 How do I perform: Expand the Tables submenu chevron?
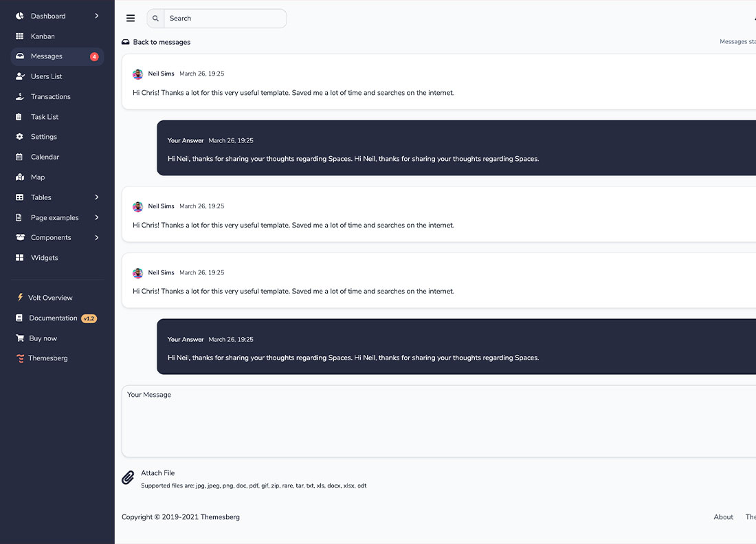97,197
